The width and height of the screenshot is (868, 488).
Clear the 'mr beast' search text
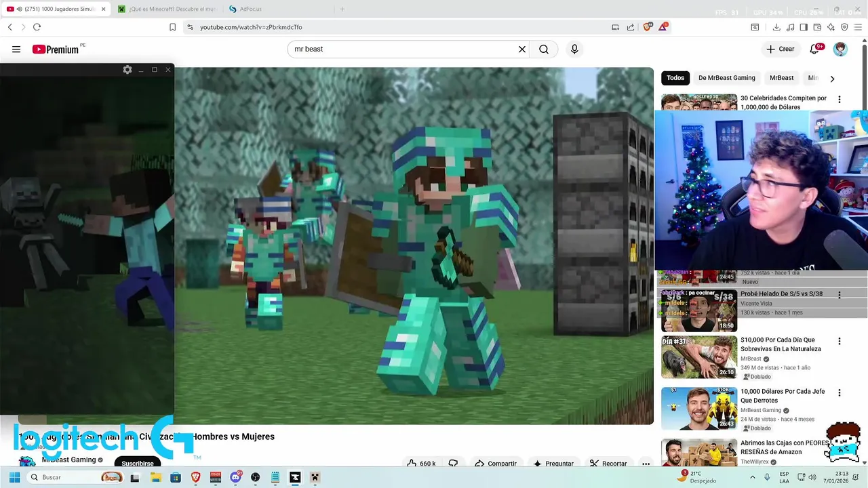522,49
